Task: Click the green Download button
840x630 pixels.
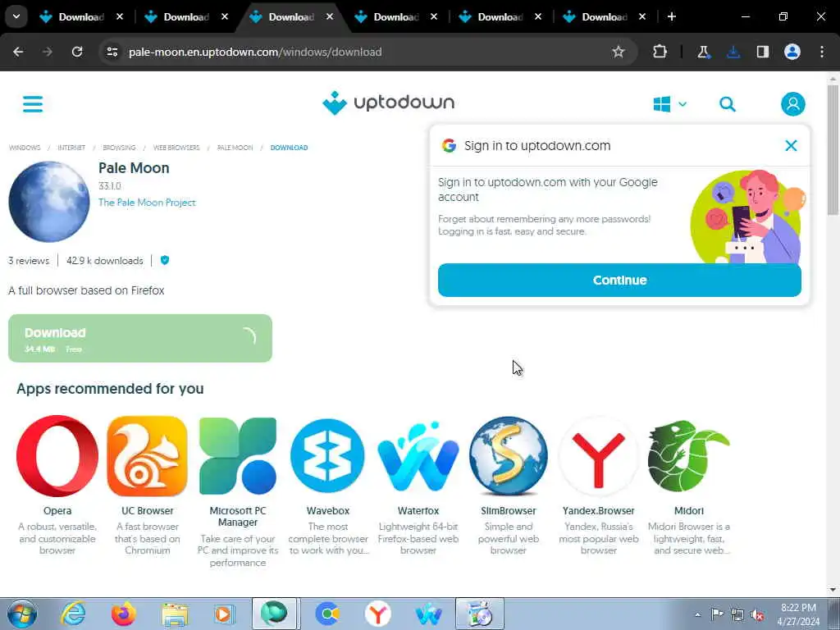Action: pos(140,338)
